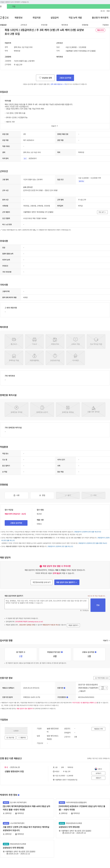Click the 차량유지비 welfare icon
110x868 pixels.
55,341
